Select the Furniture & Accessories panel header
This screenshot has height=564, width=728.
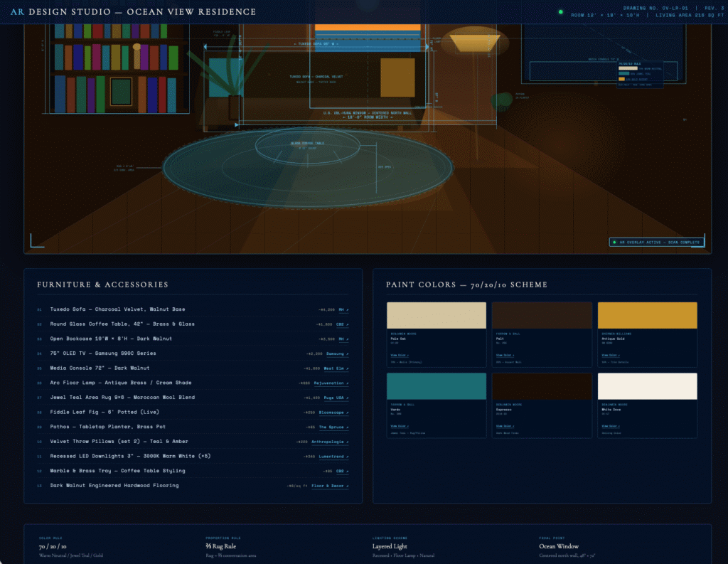pos(102,284)
